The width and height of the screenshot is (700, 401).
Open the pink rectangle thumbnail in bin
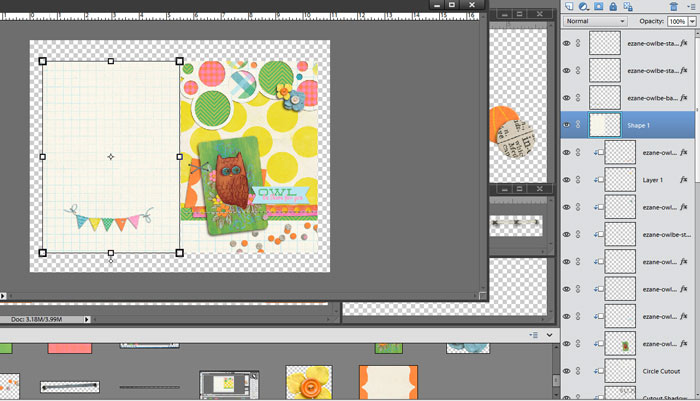point(70,348)
